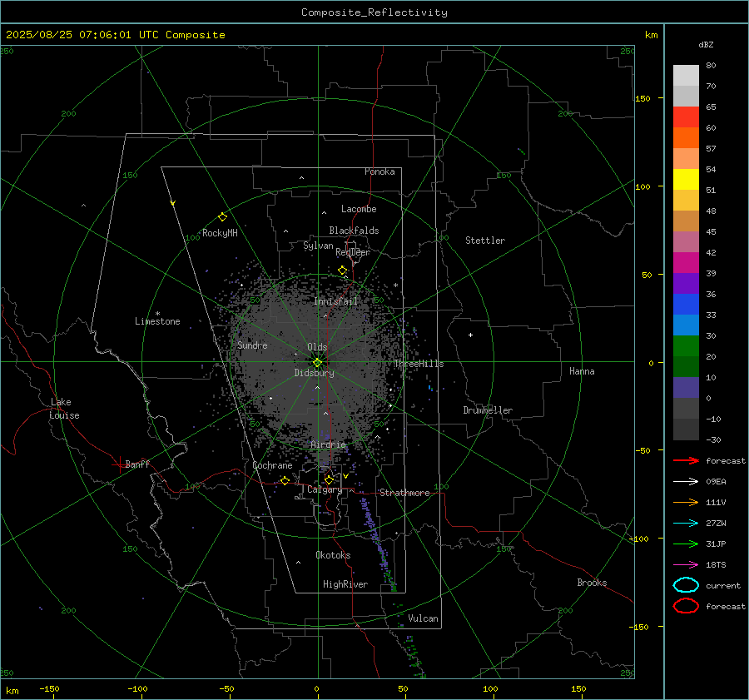
Task: Click the dBZ legend heading
Action: click(x=706, y=45)
